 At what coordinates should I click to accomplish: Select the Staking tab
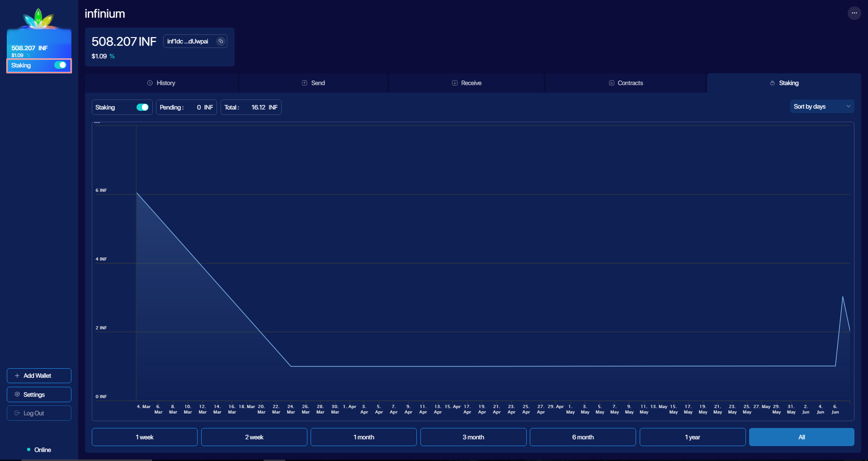coord(784,83)
